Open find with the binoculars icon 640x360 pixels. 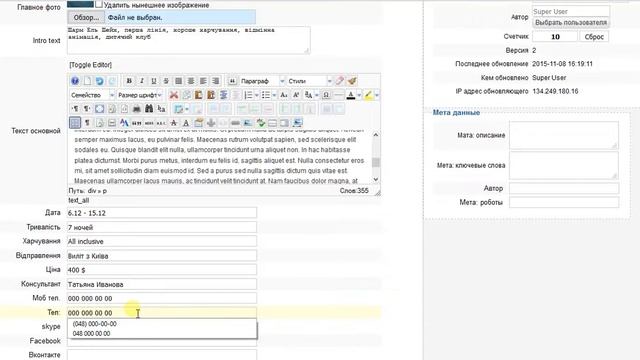tap(149, 109)
